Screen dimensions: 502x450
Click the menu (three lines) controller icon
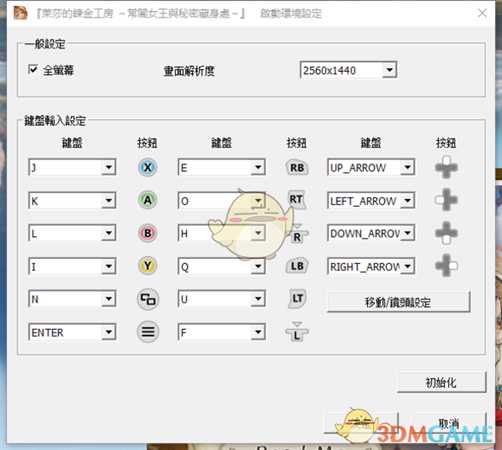(x=148, y=332)
